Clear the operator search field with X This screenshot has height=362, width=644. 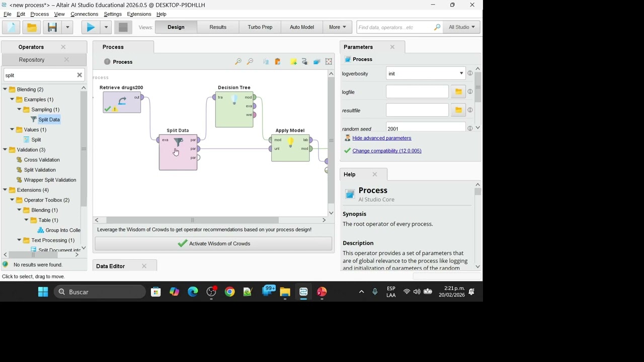coord(79,75)
